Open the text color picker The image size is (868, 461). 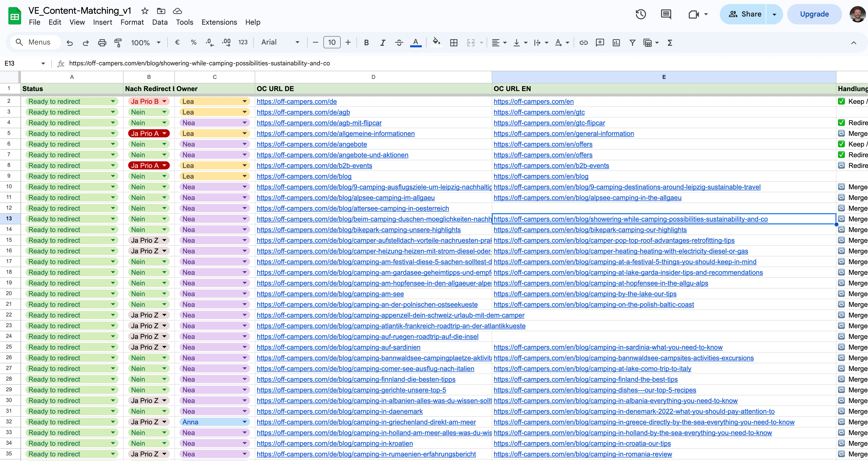[416, 42]
